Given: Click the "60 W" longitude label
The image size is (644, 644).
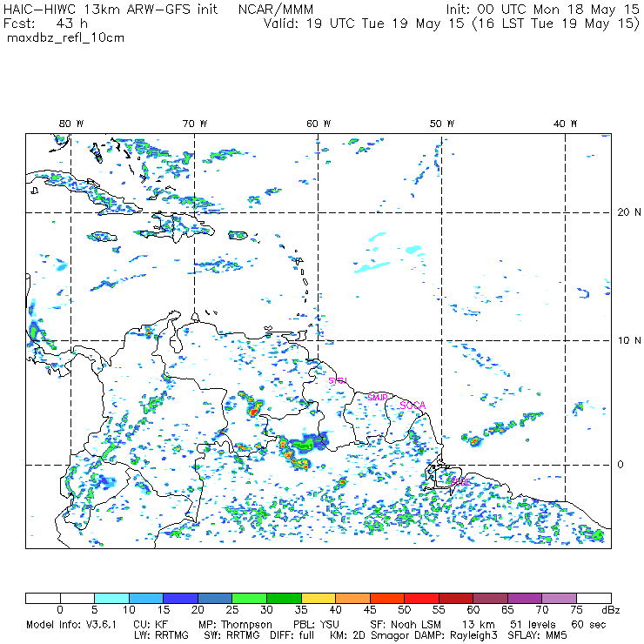Looking at the screenshot, I should click(x=319, y=124).
